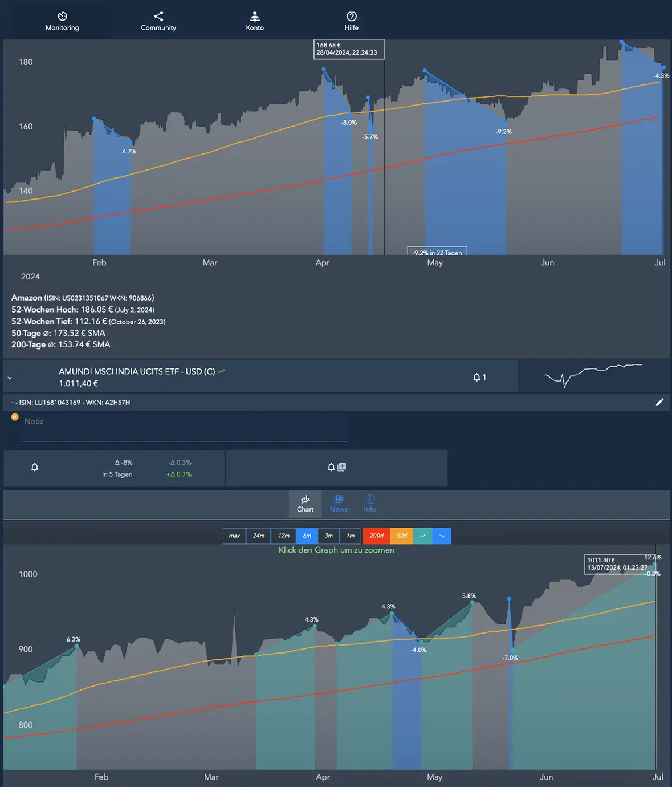Toggle the 200d moving average line
Screen dimensions: 672x787
376,536
